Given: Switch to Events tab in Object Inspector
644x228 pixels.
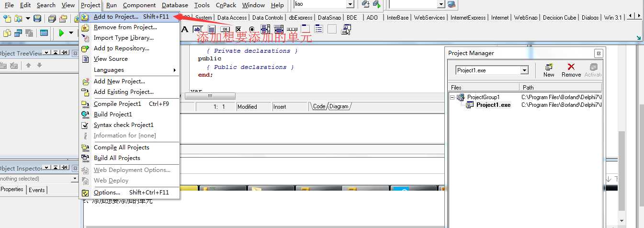Looking at the screenshot, I should [37, 190].
